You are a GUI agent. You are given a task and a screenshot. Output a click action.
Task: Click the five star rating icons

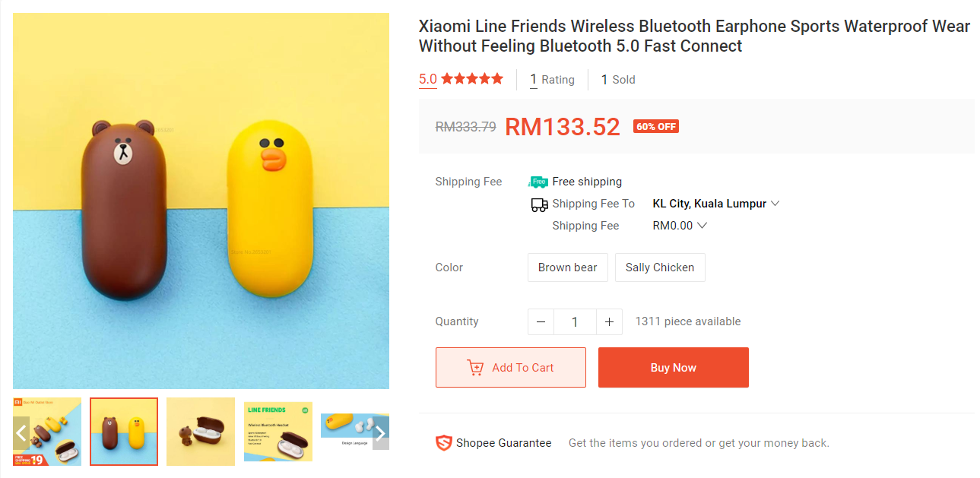click(471, 79)
